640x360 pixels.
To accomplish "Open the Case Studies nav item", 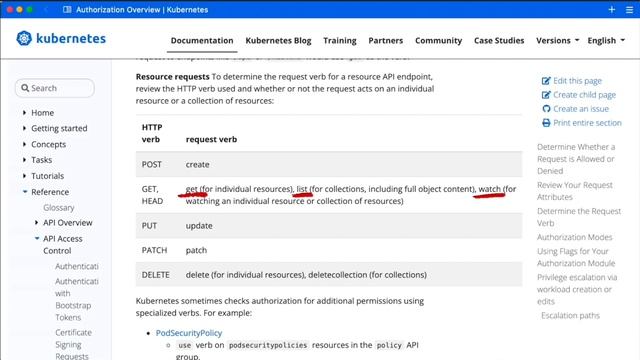I will click(499, 40).
